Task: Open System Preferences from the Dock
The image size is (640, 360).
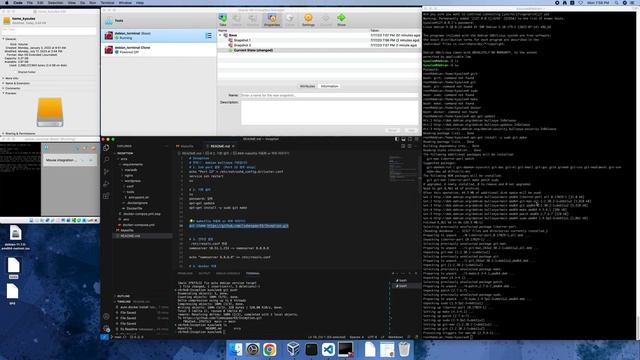Action: coord(253,349)
